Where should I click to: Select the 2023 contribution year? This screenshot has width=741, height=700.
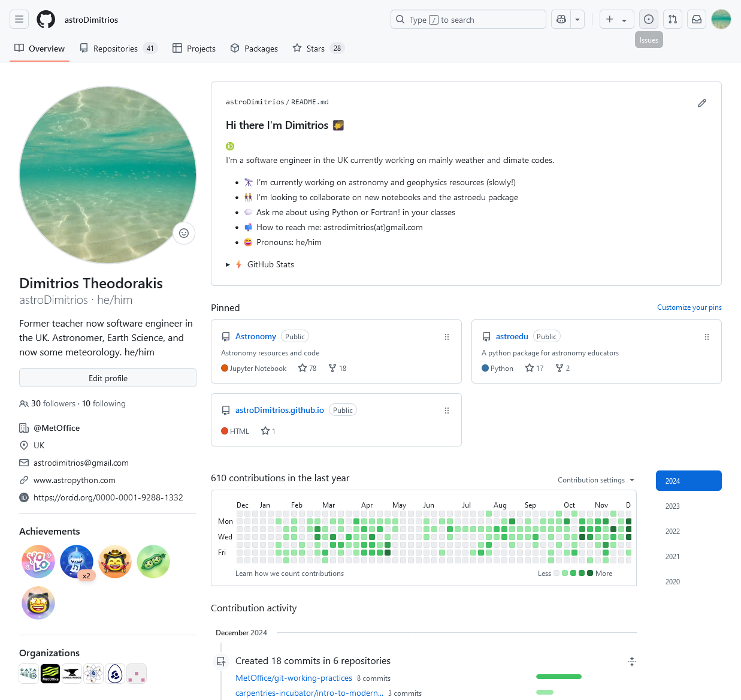[689, 506]
